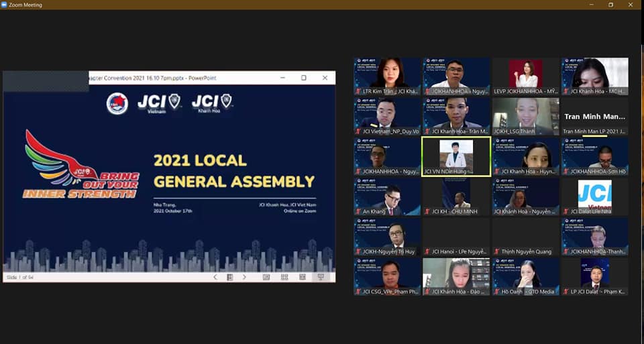Click muted mic icon on JCI KH - CHU MINH tile

click(427, 212)
